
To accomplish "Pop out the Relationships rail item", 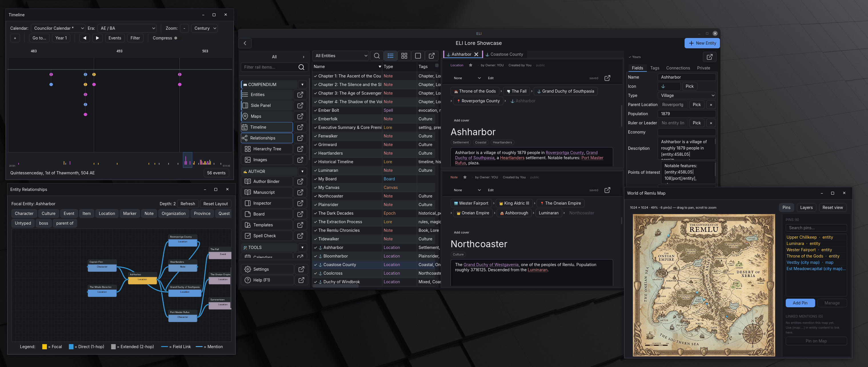I will (300, 138).
